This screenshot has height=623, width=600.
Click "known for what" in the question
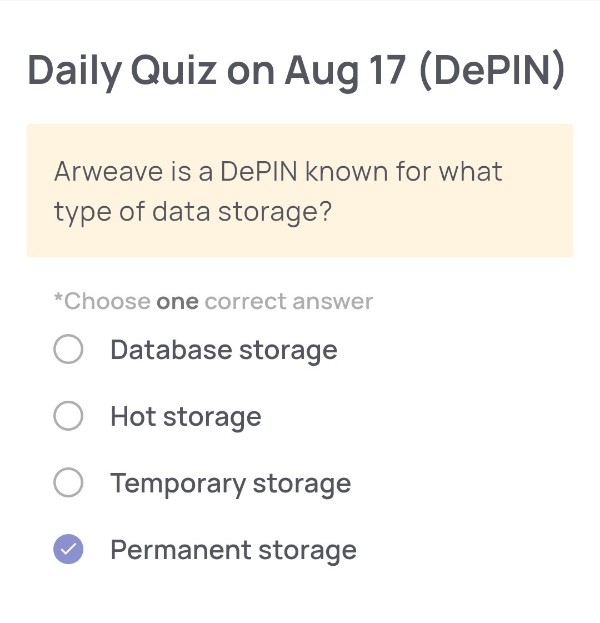(x=404, y=172)
